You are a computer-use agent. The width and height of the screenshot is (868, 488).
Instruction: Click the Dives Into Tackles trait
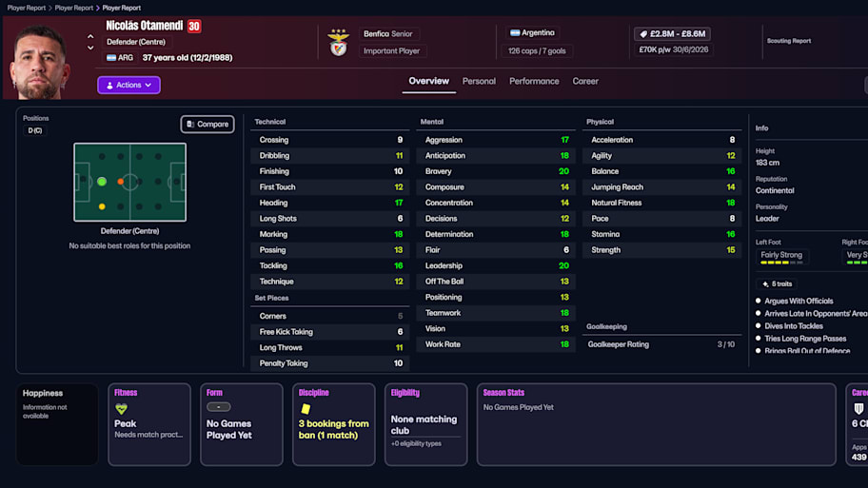tap(794, 326)
